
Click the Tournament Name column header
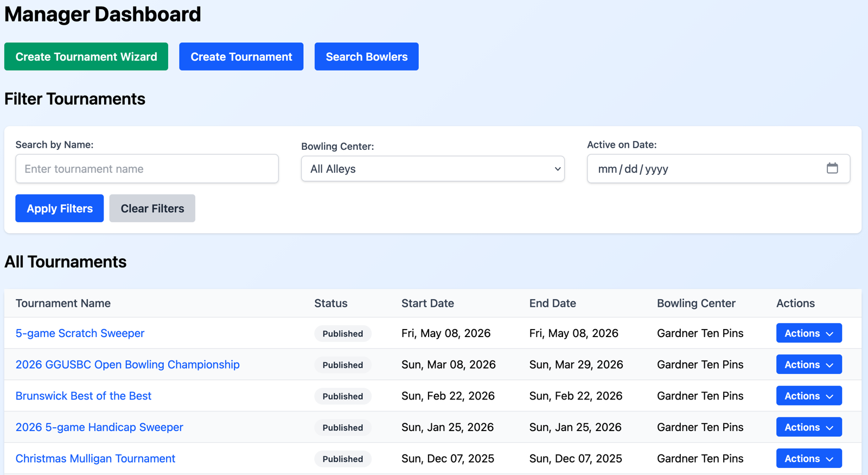63,303
